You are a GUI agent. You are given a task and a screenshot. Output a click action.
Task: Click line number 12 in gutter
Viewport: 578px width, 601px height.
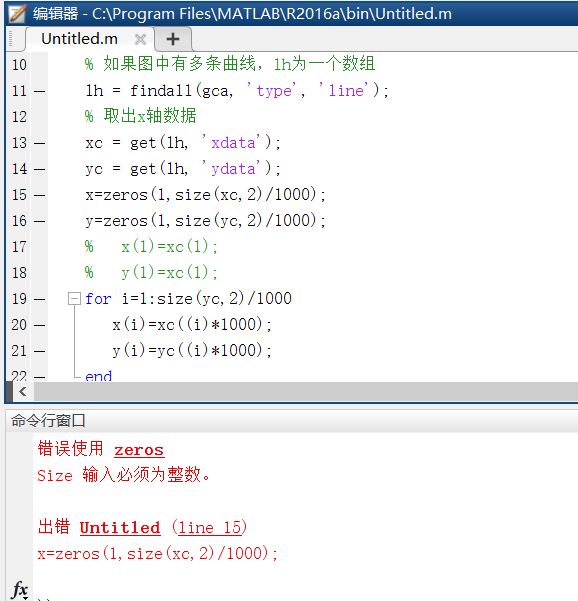(x=19, y=117)
